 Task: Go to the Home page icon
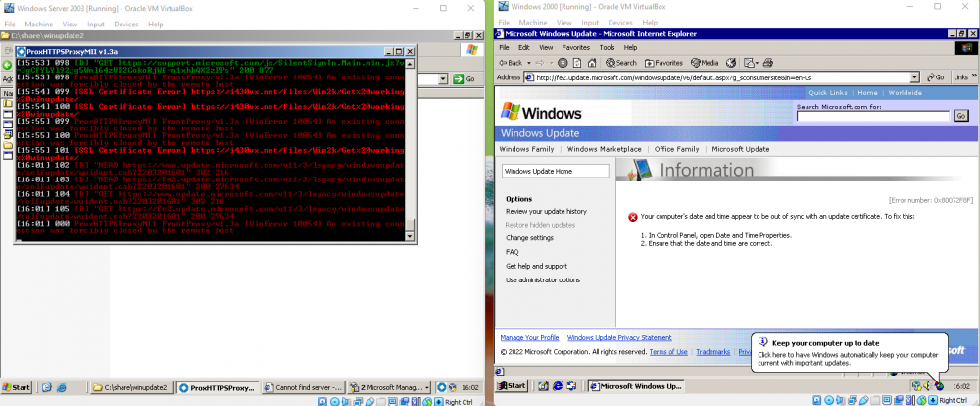pyautogui.click(x=592, y=62)
